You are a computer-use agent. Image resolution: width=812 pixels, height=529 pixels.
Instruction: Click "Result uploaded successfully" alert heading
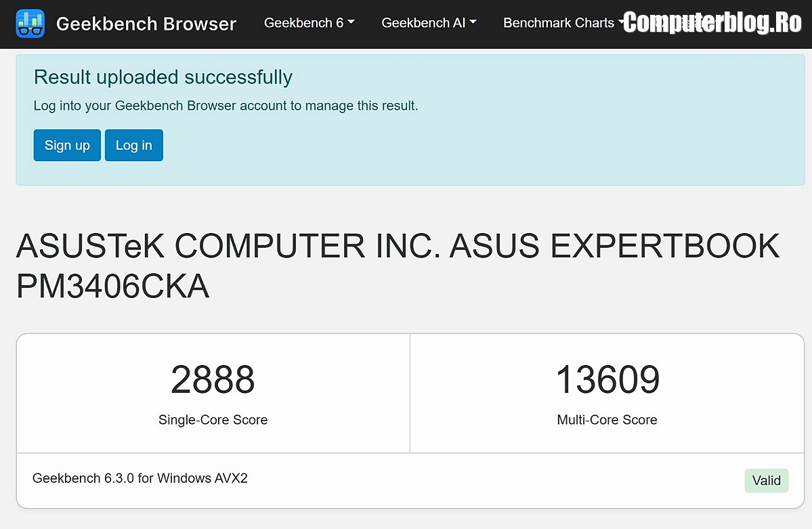163,77
